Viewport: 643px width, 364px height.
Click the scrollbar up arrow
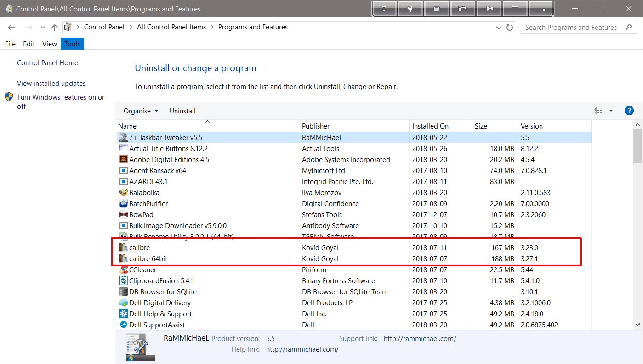tap(637, 124)
